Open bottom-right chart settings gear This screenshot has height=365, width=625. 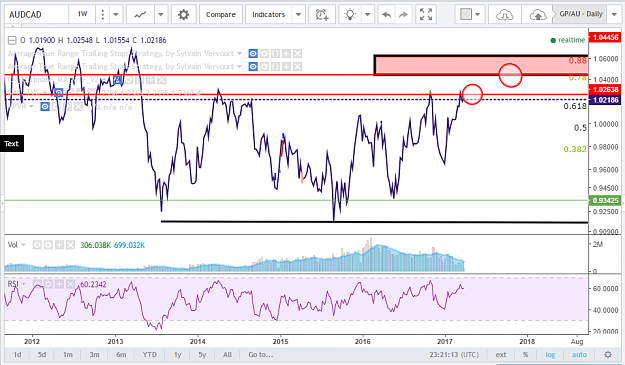[x=607, y=354]
